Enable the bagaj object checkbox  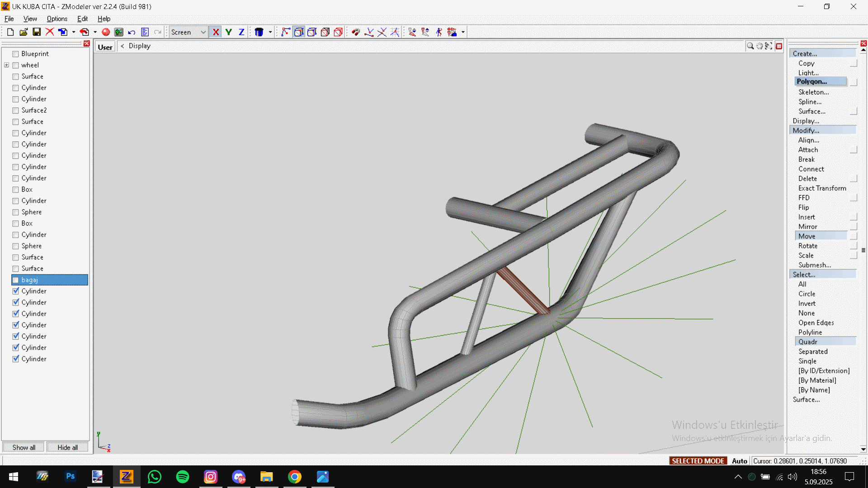tap(16, 280)
